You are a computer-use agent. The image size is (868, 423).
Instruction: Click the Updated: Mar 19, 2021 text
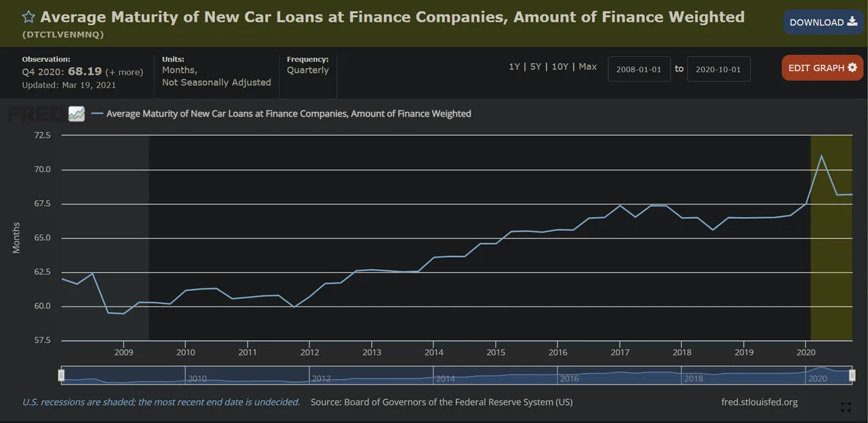[69, 85]
